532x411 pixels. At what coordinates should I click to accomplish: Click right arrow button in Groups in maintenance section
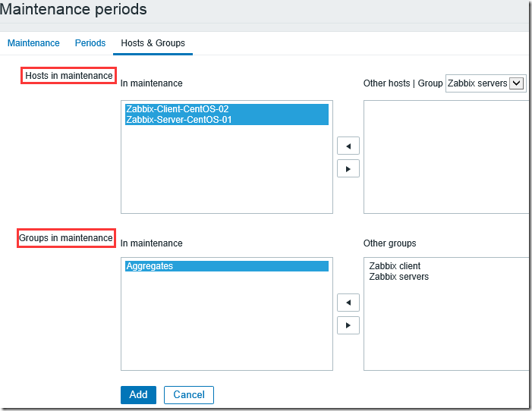tap(348, 325)
